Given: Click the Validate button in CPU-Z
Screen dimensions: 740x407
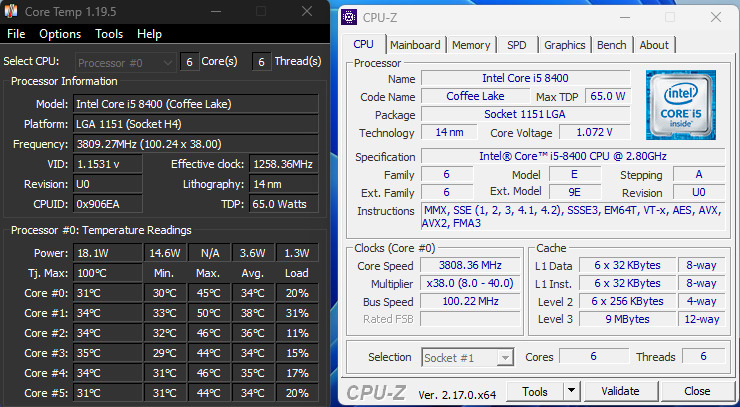Looking at the screenshot, I should click(620, 391).
